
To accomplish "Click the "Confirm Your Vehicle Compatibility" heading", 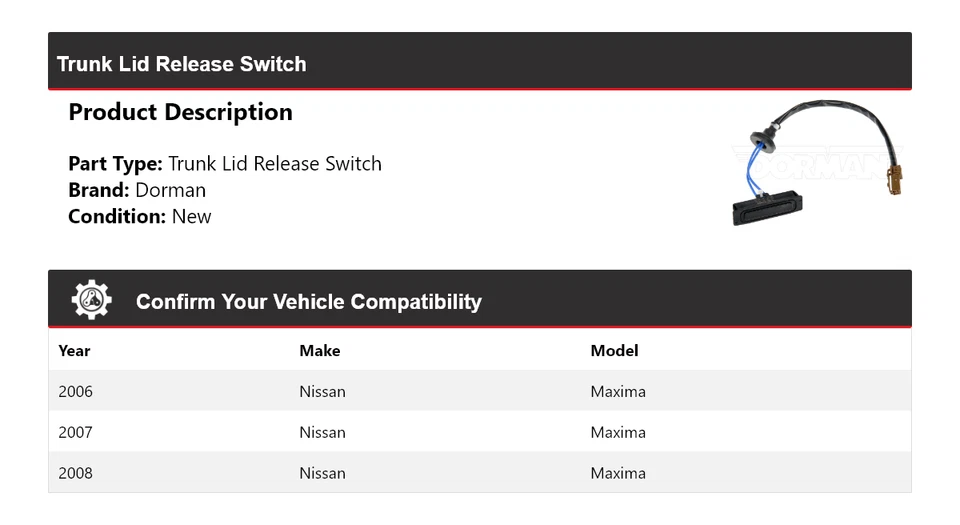I will pos(308,302).
